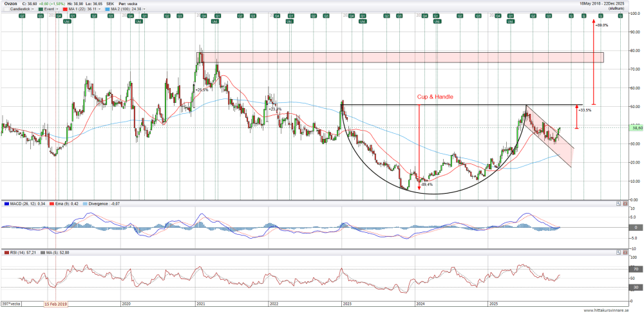Click the Q2 event marker in 2024
Viewport: 644px width, 312px height.
click(460, 16)
